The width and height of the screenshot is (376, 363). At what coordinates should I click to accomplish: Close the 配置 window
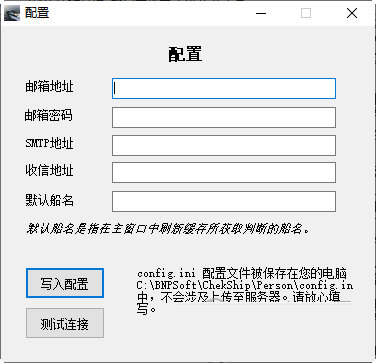coord(352,13)
